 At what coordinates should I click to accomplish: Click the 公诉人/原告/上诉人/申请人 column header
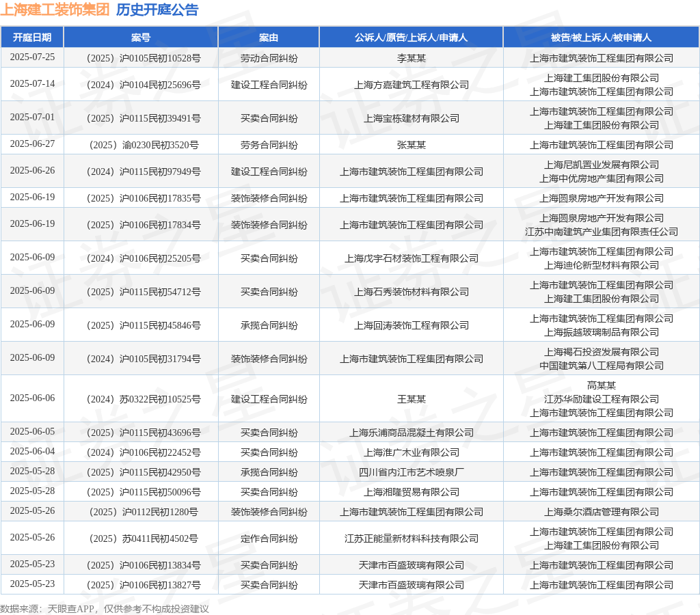[x=411, y=38]
